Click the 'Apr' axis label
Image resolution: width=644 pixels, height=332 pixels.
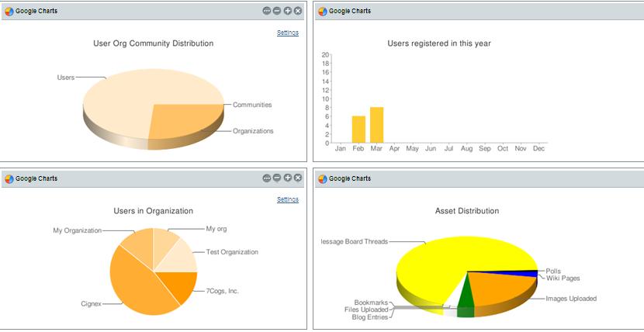click(394, 149)
